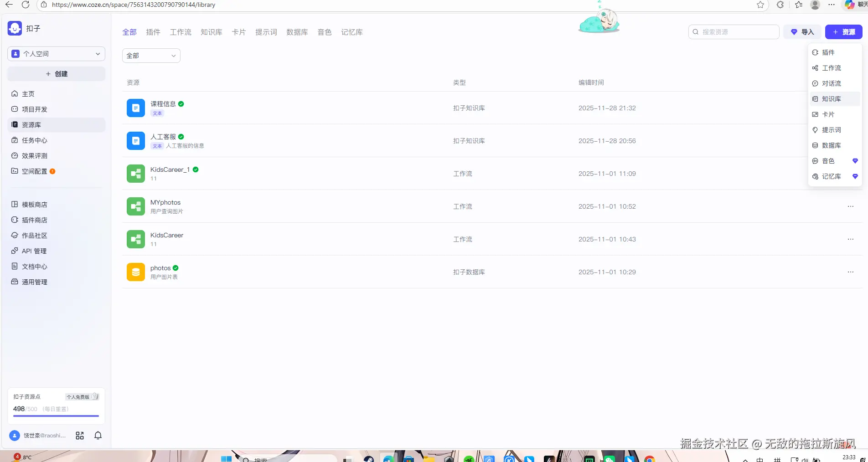Click the grid icon beside the bell
This screenshot has width=868, height=462.
[80, 436]
